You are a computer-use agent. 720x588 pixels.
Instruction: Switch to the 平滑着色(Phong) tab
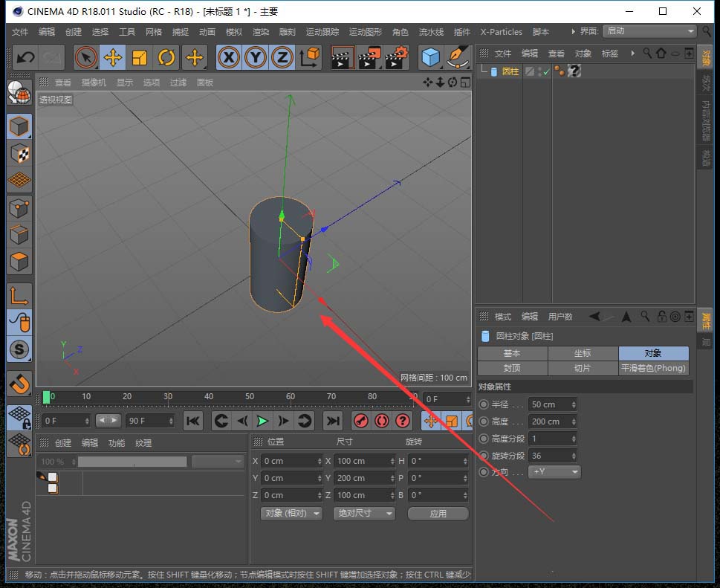pyautogui.click(x=653, y=367)
